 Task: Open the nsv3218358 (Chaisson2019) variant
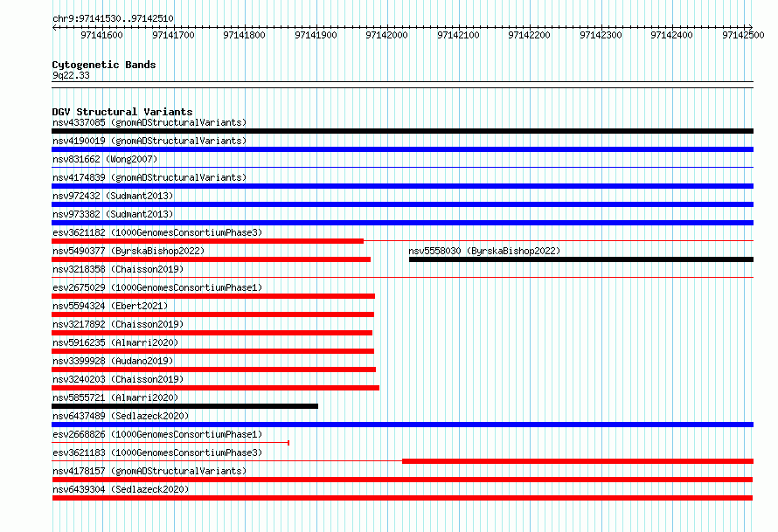tap(118, 269)
